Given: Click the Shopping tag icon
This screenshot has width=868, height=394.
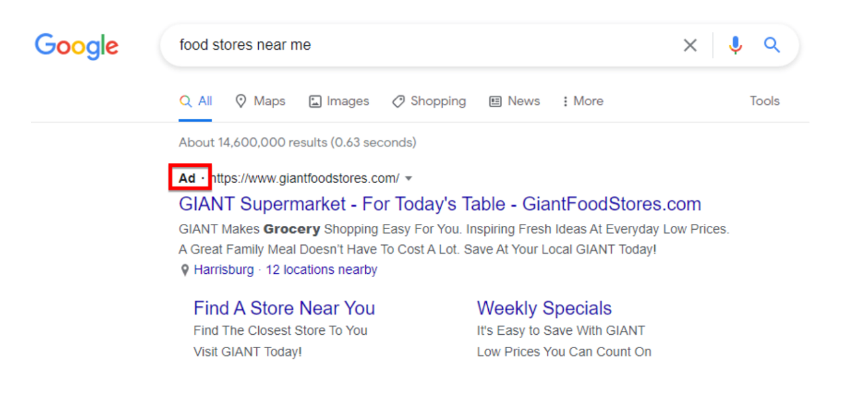Looking at the screenshot, I should coord(398,100).
